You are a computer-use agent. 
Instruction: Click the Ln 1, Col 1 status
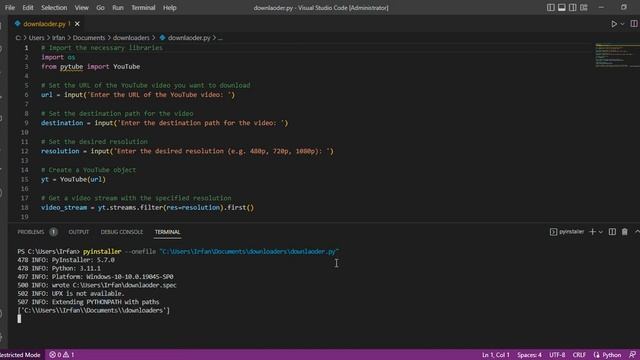click(496, 355)
